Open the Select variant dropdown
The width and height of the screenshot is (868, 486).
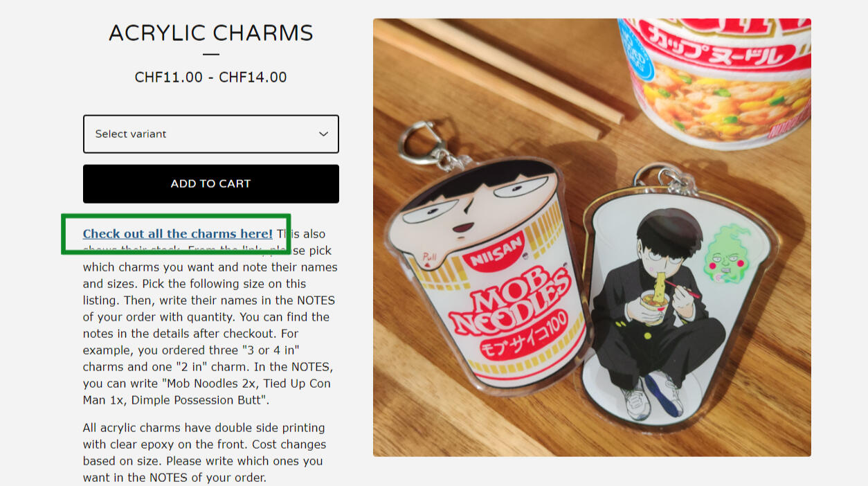(x=210, y=134)
